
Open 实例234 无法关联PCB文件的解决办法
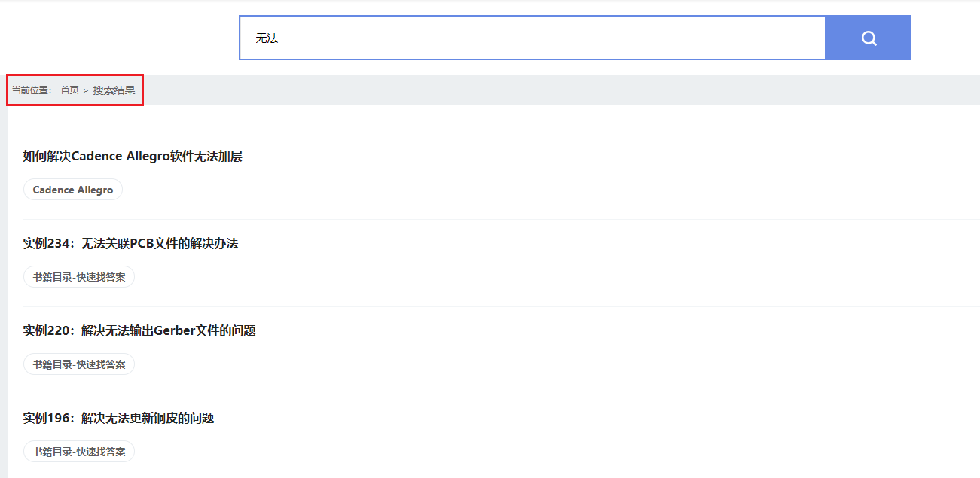130,244
